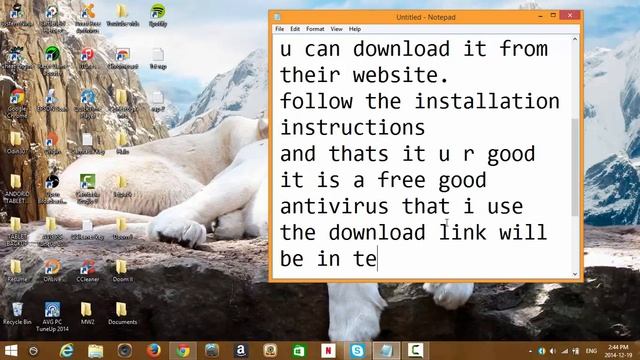640x360 pixels.
Task: Select the Google Chrome desktop shortcut
Action: click(17, 104)
